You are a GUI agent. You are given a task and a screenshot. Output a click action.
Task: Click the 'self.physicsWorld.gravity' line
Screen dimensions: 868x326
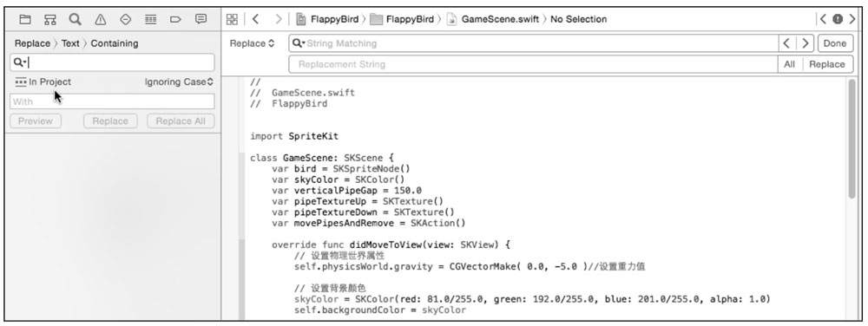click(x=470, y=267)
